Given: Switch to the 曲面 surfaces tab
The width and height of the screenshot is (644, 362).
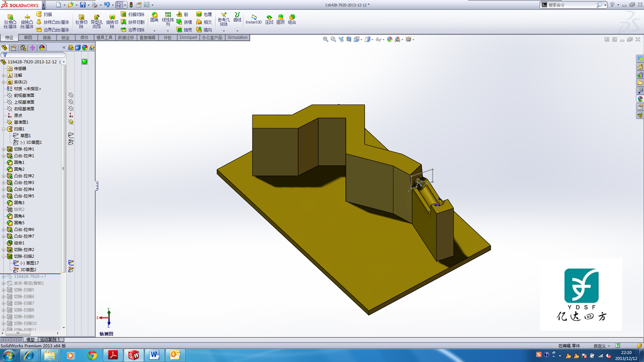Looking at the screenshot, I should click(x=47, y=38).
